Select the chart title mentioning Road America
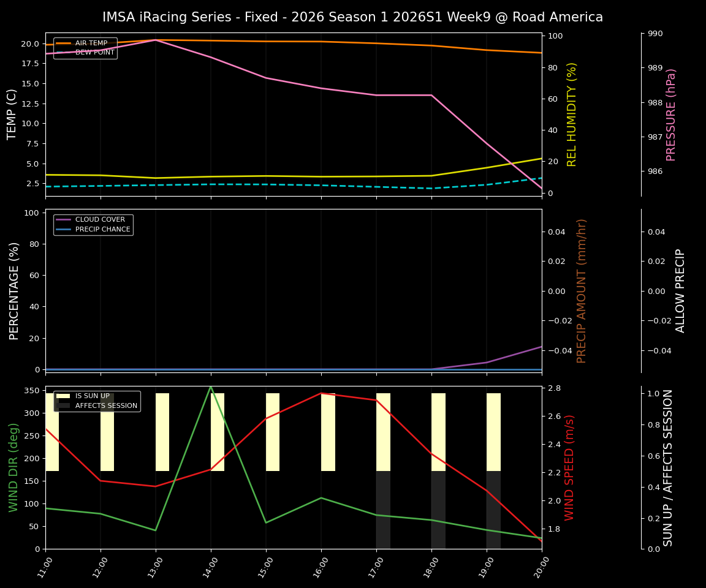The width and height of the screenshot is (706, 588). click(x=353, y=17)
